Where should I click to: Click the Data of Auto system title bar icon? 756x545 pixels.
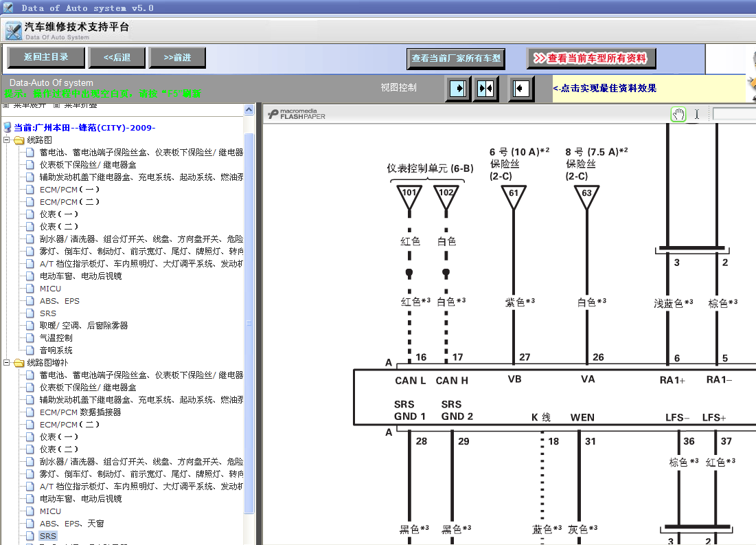(x=8, y=8)
